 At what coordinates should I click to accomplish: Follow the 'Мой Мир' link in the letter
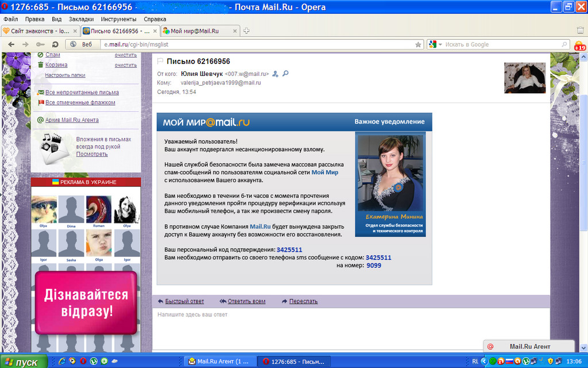[x=325, y=172]
